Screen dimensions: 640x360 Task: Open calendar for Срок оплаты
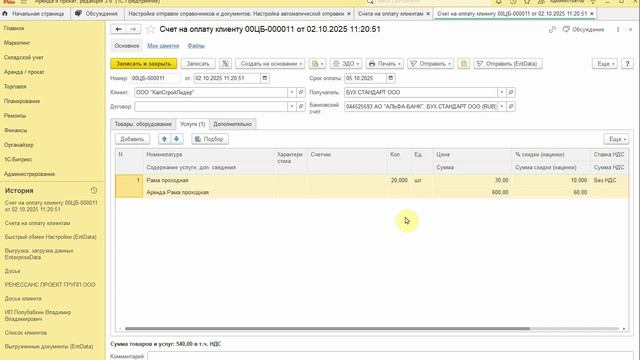[x=390, y=78]
